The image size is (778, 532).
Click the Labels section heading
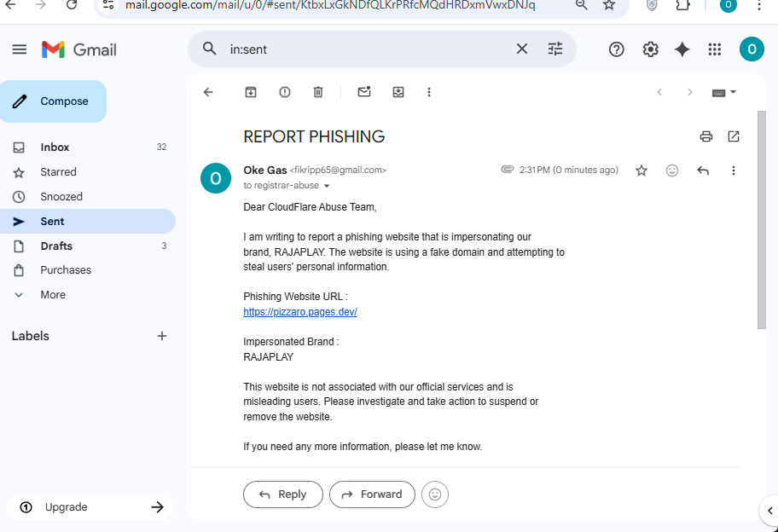(30, 336)
